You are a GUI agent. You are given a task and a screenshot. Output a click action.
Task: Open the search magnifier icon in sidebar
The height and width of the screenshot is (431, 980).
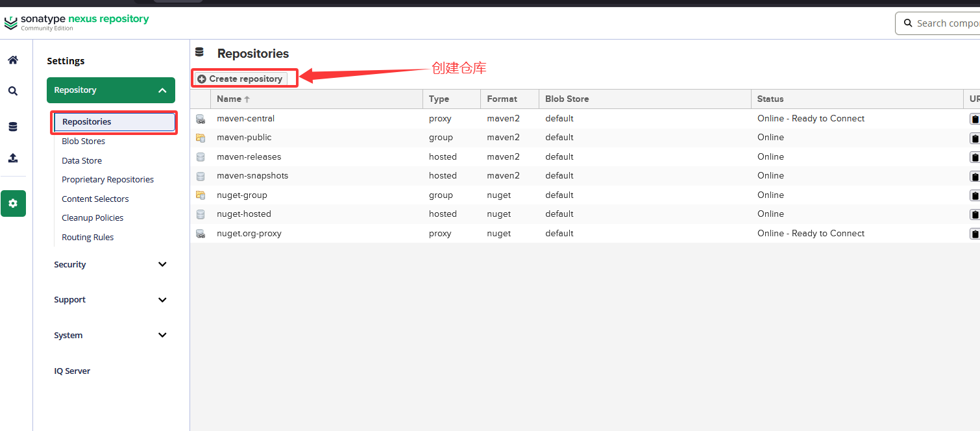coord(13,92)
